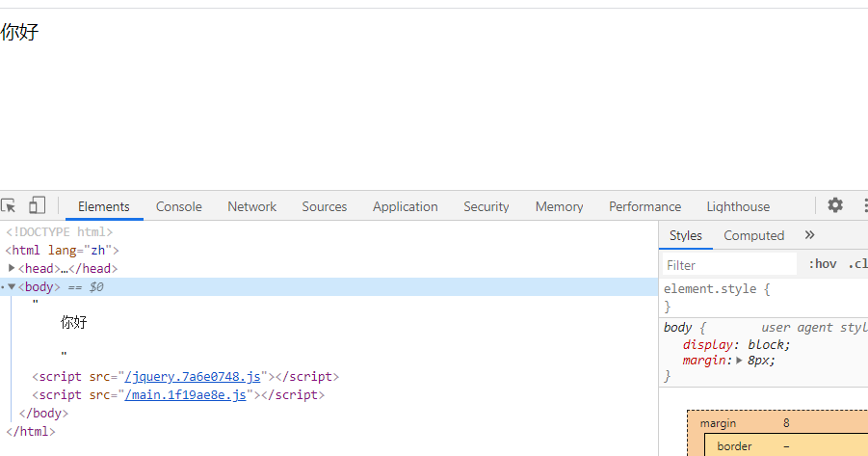The image size is (868, 456).
Task: Open the main.1f19ae8e.js link
Action: tap(185, 395)
